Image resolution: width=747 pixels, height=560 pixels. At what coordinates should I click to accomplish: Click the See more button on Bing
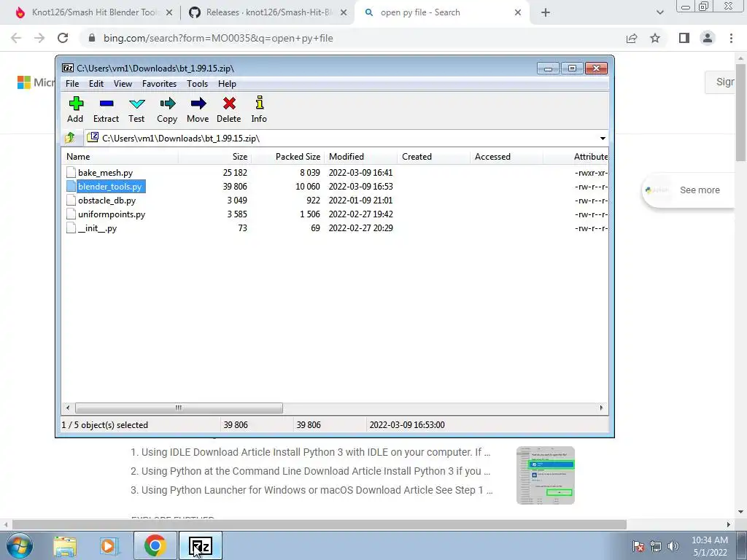click(x=689, y=190)
